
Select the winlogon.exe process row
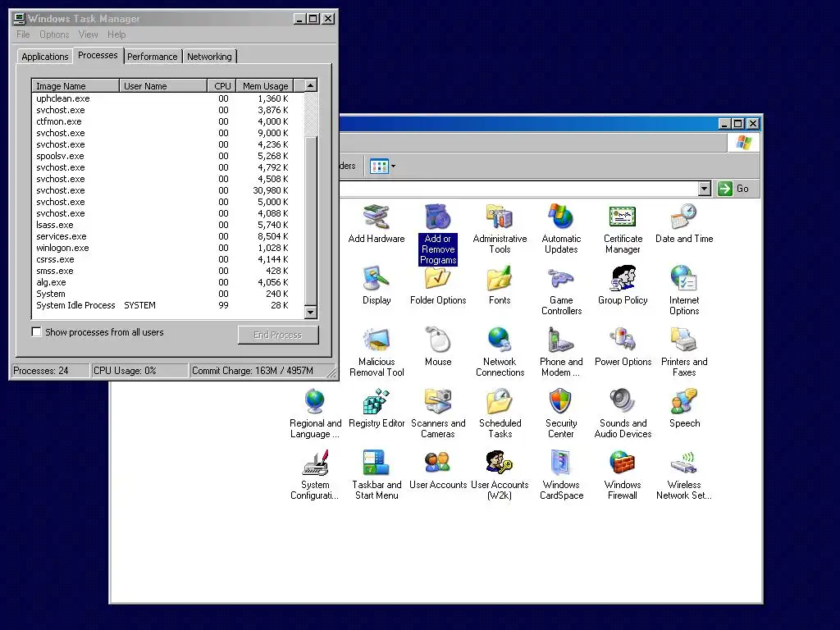(167, 248)
